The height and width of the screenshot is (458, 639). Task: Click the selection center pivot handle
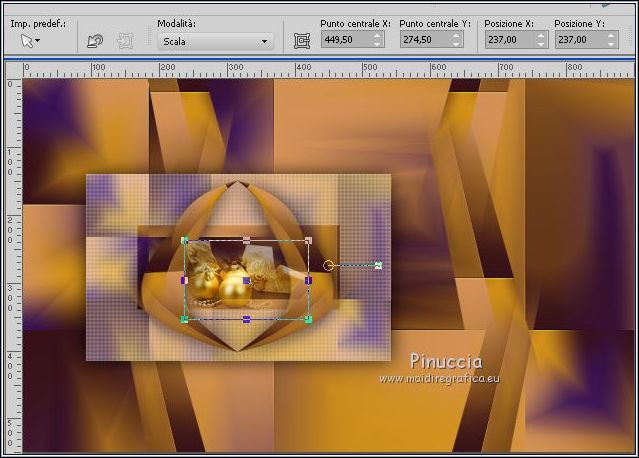click(247, 280)
